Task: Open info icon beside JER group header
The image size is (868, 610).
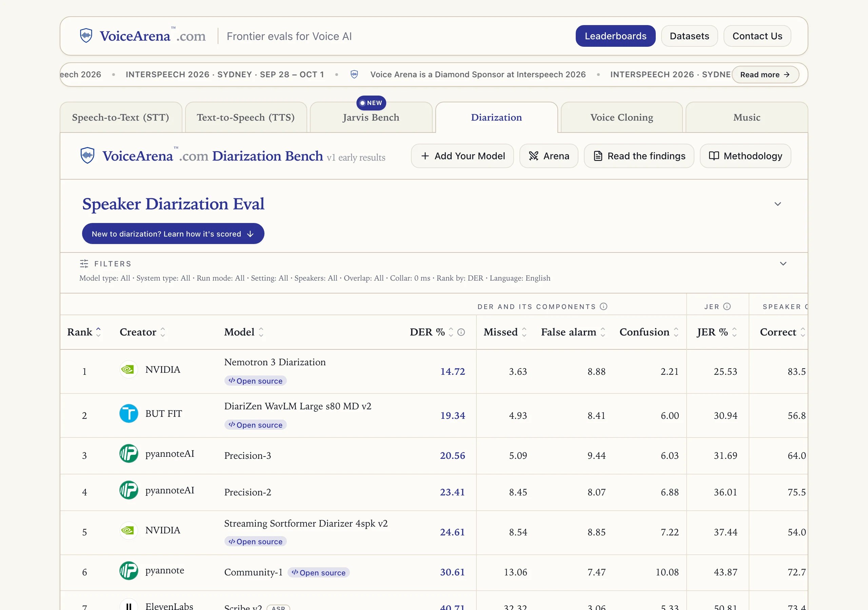Action: click(x=727, y=306)
